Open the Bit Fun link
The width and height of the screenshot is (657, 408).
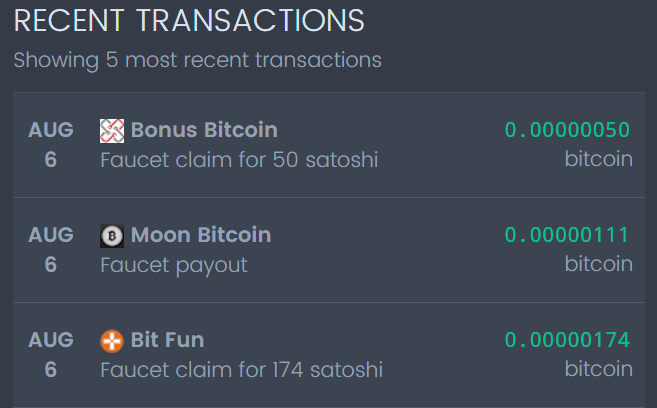click(167, 340)
